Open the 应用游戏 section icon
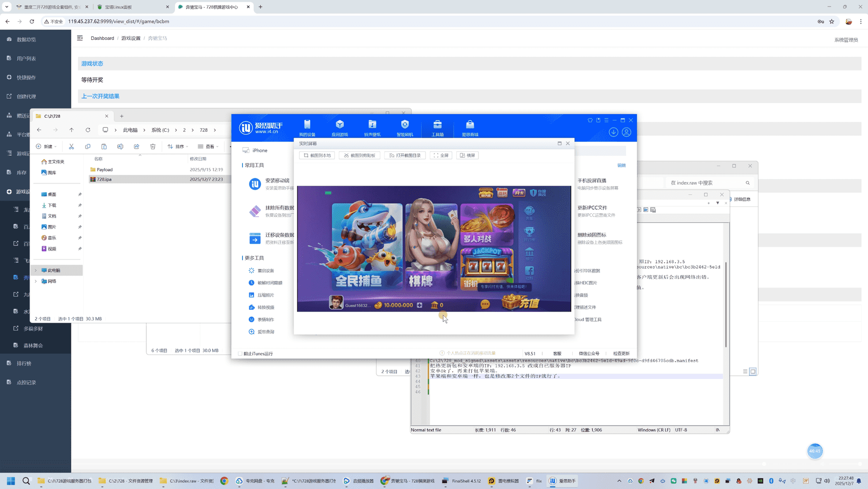This screenshot has width=868, height=489. [x=340, y=127]
